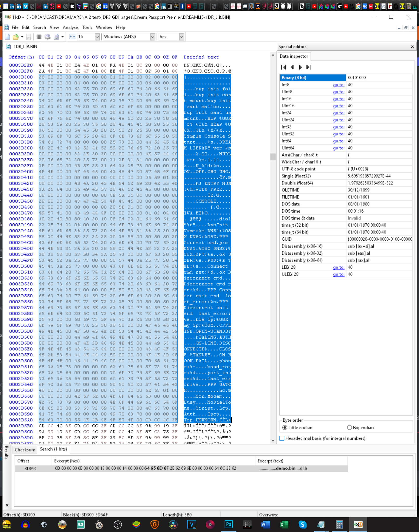Click the hex editor scroll up arrow
Screen dimensions: 419x532
(x=273, y=55)
